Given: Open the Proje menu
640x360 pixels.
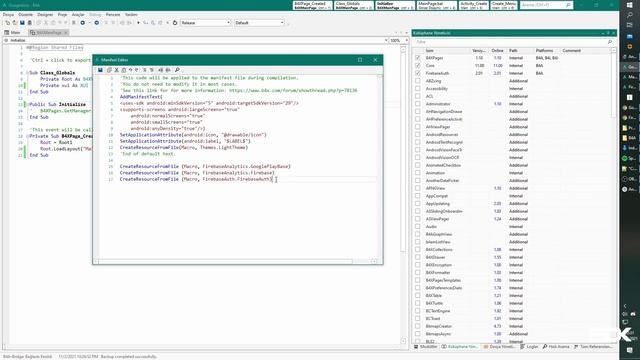Looking at the screenshot, I should click(x=62, y=15).
